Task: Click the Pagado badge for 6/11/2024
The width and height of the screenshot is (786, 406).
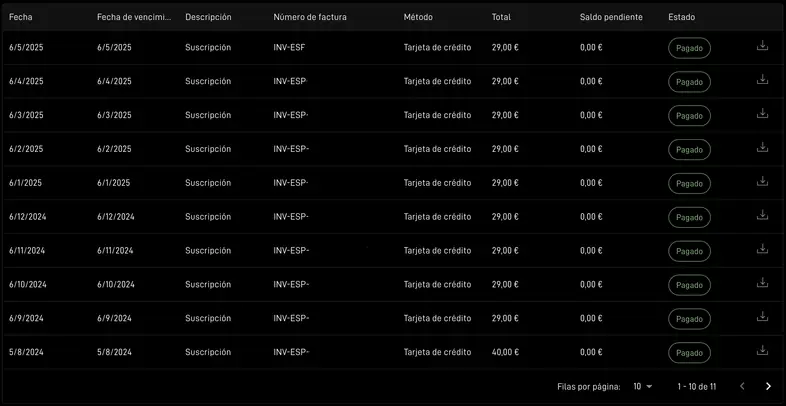Action: (x=689, y=251)
